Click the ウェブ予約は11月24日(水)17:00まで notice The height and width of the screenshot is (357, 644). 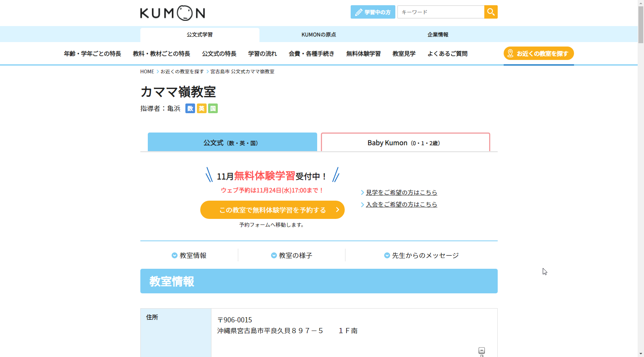point(272,190)
